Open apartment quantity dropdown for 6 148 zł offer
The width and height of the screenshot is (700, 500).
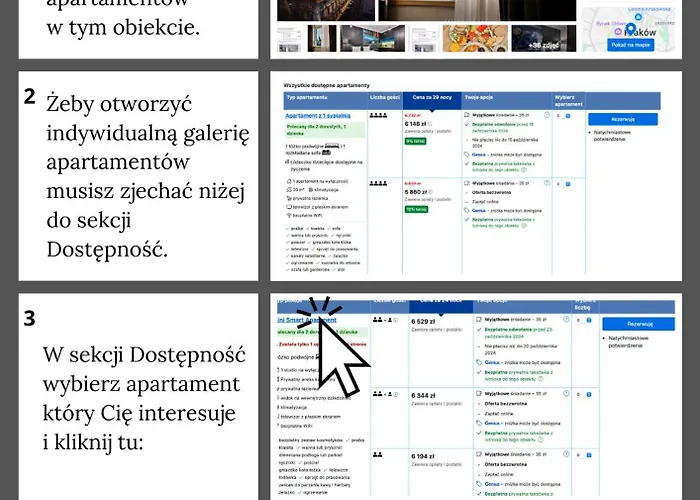(561, 116)
